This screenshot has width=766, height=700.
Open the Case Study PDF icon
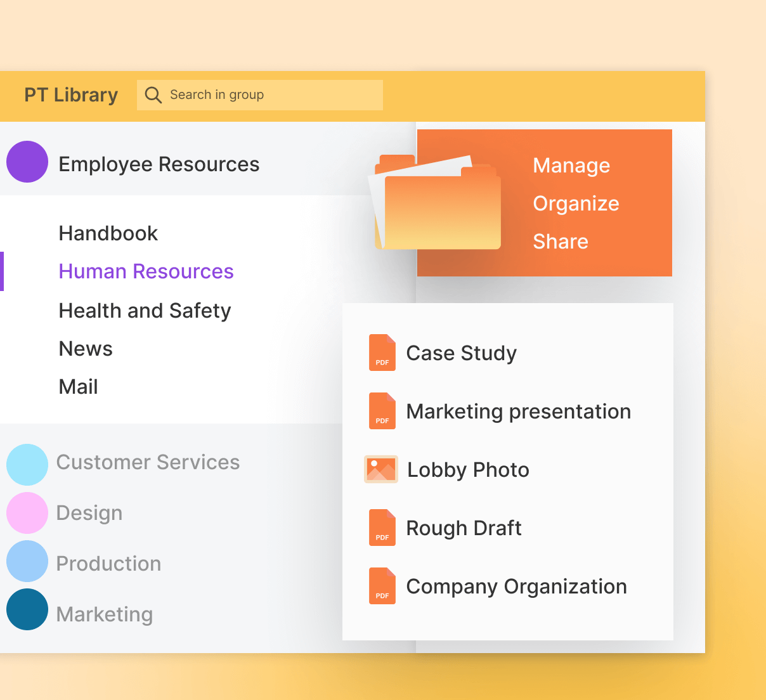coord(382,353)
